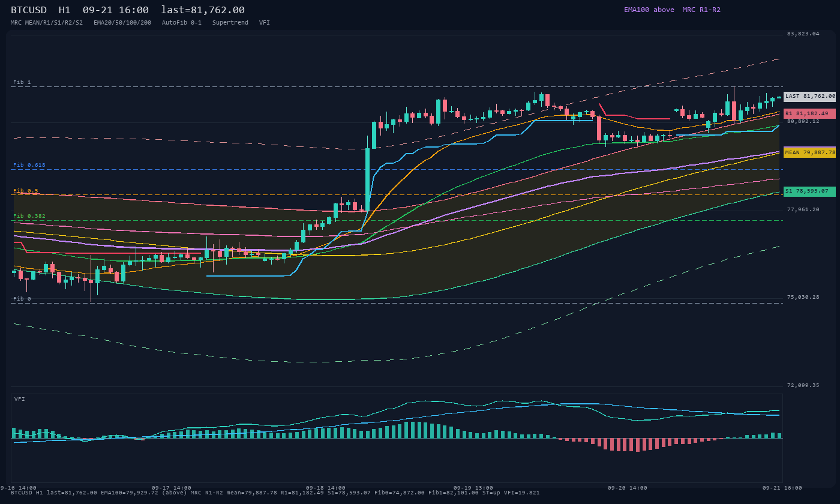
Task: Click the MRC R1-R2 status text
Action: tap(701, 10)
